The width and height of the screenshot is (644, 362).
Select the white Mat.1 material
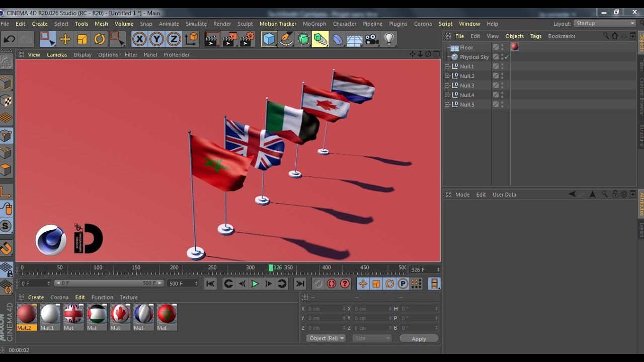50,317
